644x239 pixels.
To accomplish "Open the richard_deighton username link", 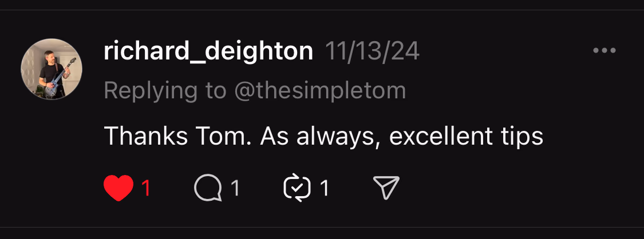I will coord(208,52).
